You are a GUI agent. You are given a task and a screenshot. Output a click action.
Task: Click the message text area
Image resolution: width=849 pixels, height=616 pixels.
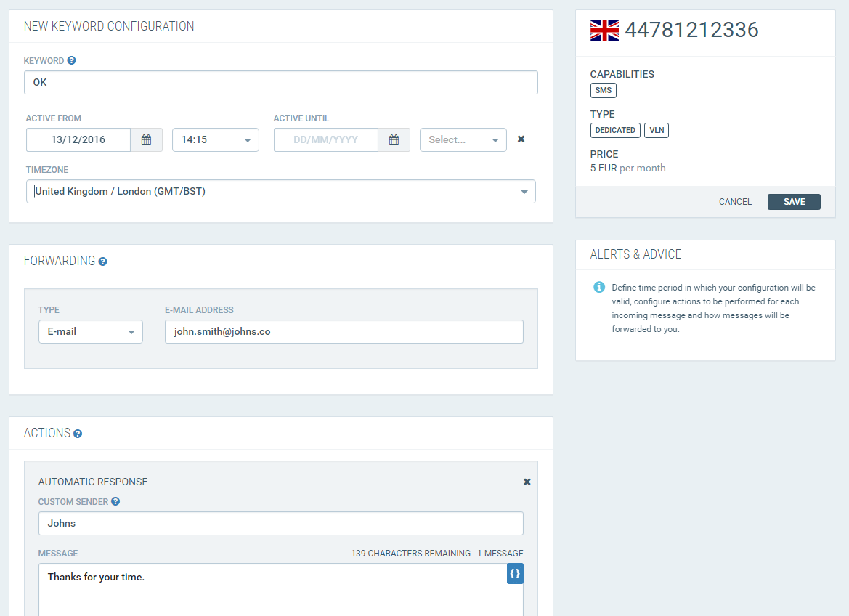(x=281, y=589)
